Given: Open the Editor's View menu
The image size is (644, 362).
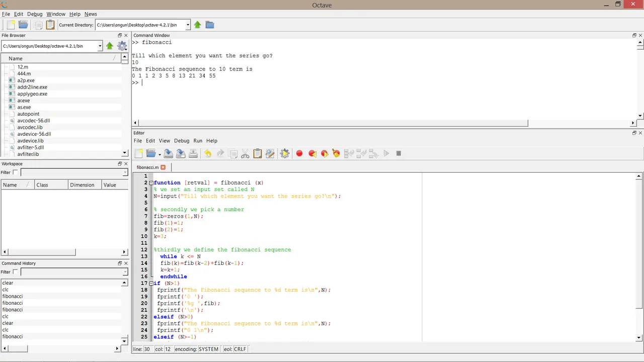Looking at the screenshot, I should coord(165,141).
